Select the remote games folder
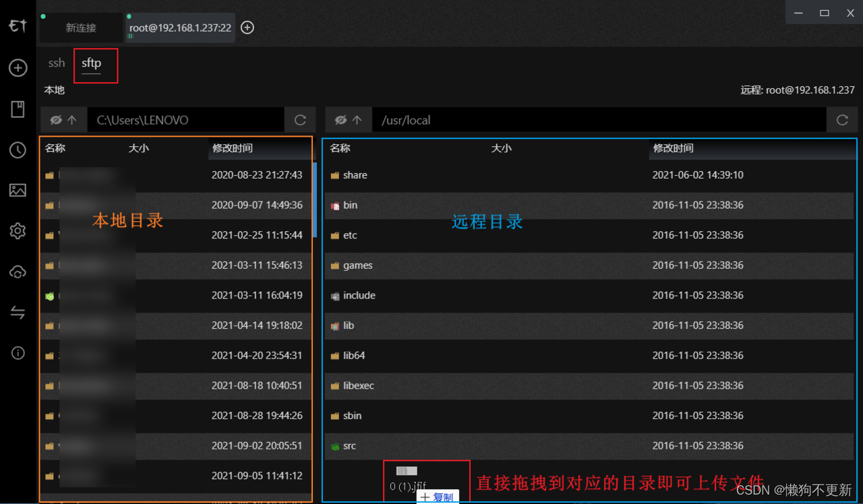The image size is (863, 504). click(589, 265)
